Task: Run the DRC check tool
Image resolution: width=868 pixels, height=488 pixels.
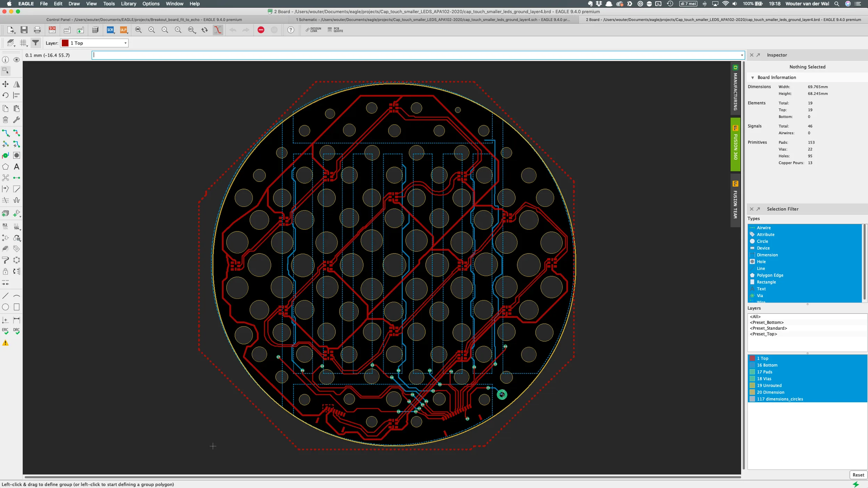Action: point(16,331)
